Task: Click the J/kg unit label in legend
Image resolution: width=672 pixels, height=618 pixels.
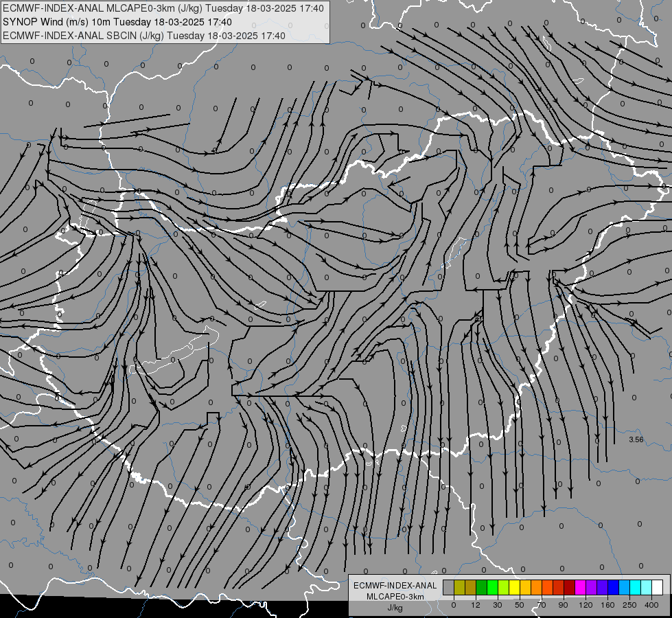Action: [x=395, y=608]
